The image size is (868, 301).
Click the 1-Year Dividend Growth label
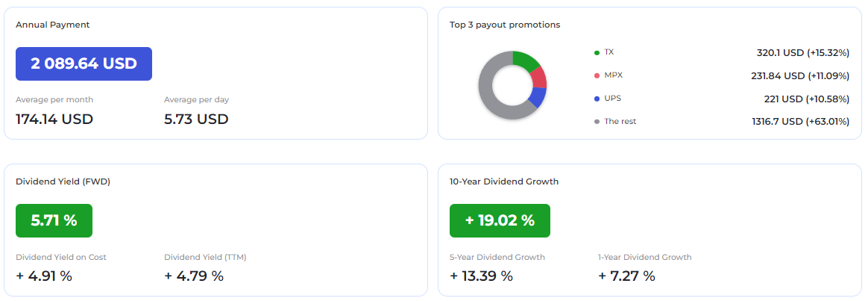click(x=645, y=257)
